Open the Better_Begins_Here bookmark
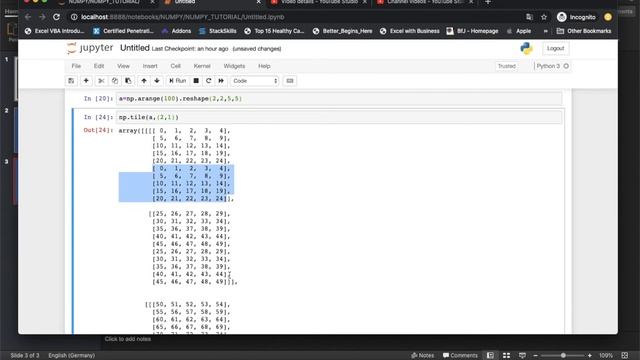Viewport: 640px width, 360px height. [342, 31]
